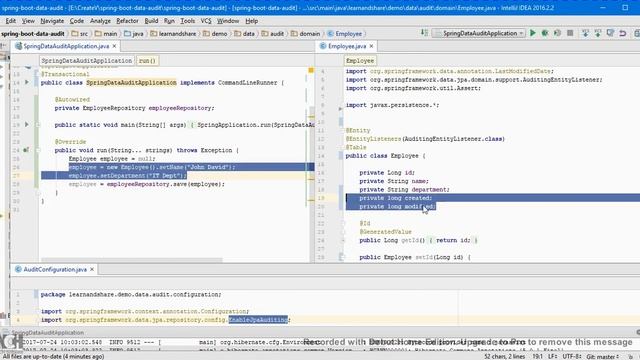Image resolution: width=640 pixels, height=360 pixels.
Task: Close the Employee.java tab
Action: coord(371,46)
